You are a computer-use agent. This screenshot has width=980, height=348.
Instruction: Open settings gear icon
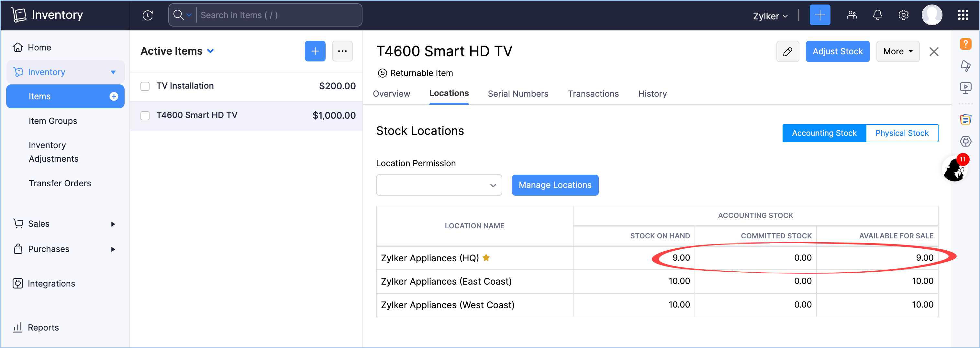tap(903, 15)
